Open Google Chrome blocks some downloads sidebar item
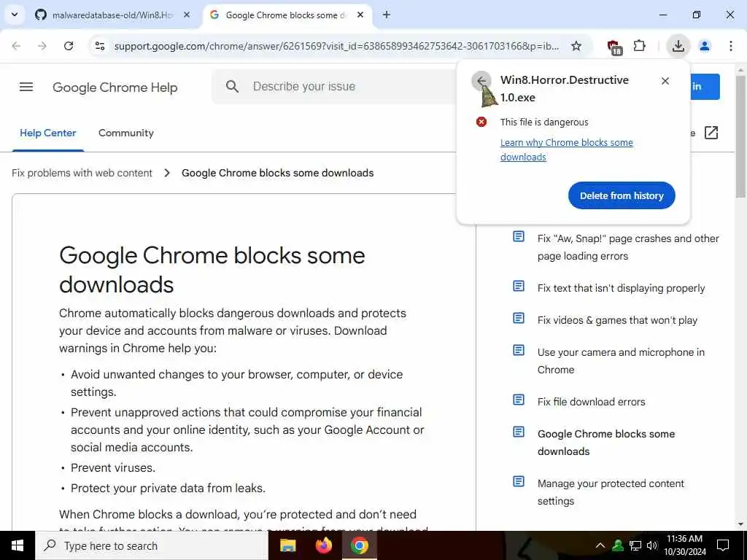This screenshot has width=747, height=560. 606,443
